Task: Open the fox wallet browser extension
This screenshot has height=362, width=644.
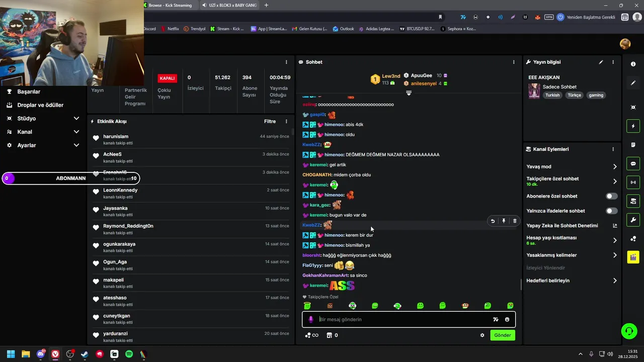Action: tap(537, 17)
